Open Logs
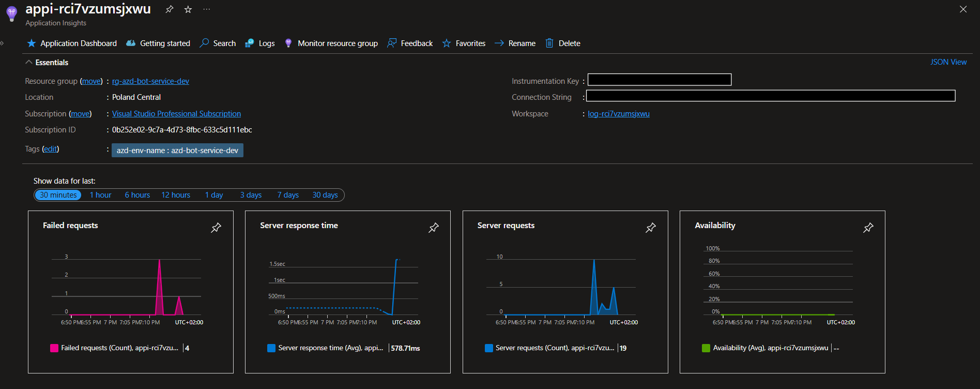Viewport: 980px width, 389px height. pyautogui.click(x=260, y=43)
